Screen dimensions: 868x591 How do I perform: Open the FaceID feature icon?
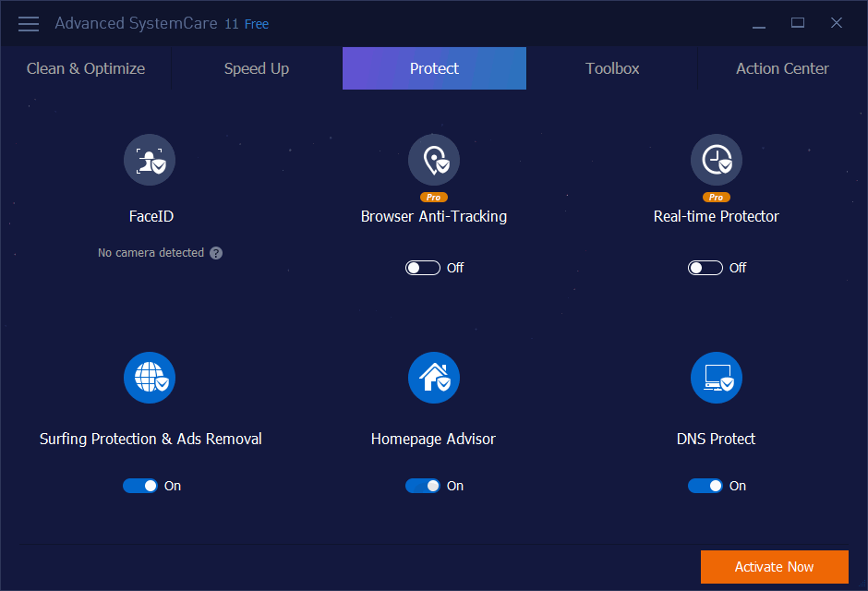tap(150, 160)
